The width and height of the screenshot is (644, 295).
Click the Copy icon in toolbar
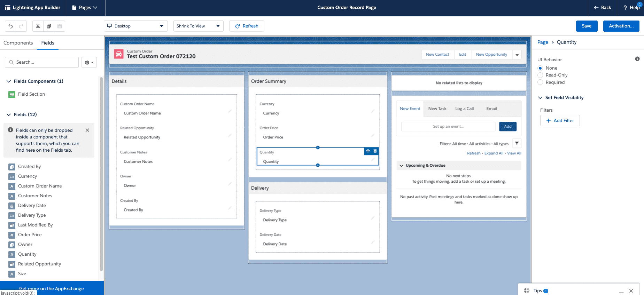coord(49,26)
